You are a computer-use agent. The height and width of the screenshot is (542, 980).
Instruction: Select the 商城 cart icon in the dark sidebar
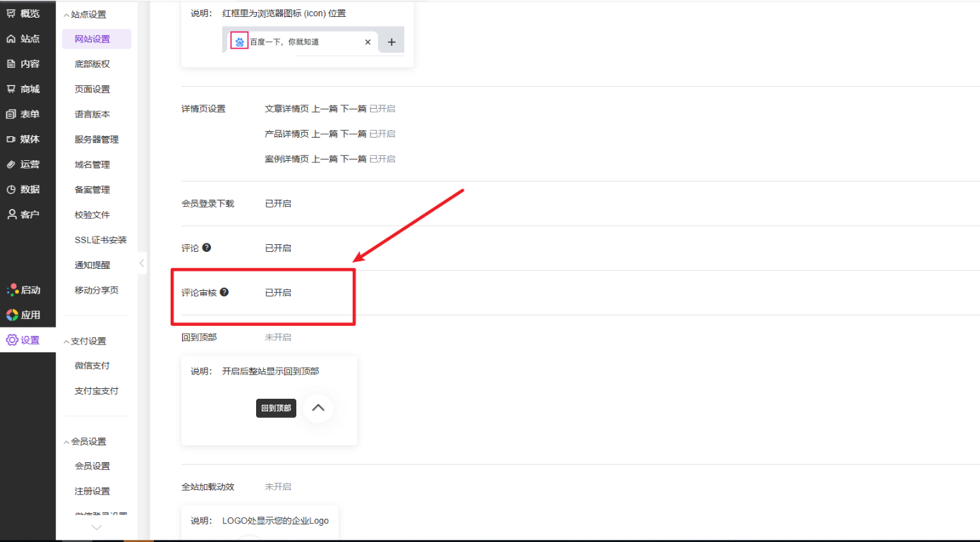click(x=11, y=89)
